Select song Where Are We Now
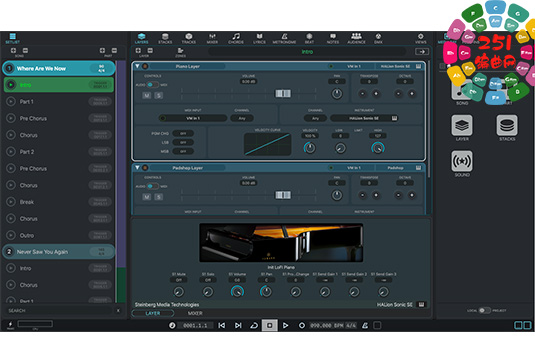 pyautogui.click(x=59, y=69)
